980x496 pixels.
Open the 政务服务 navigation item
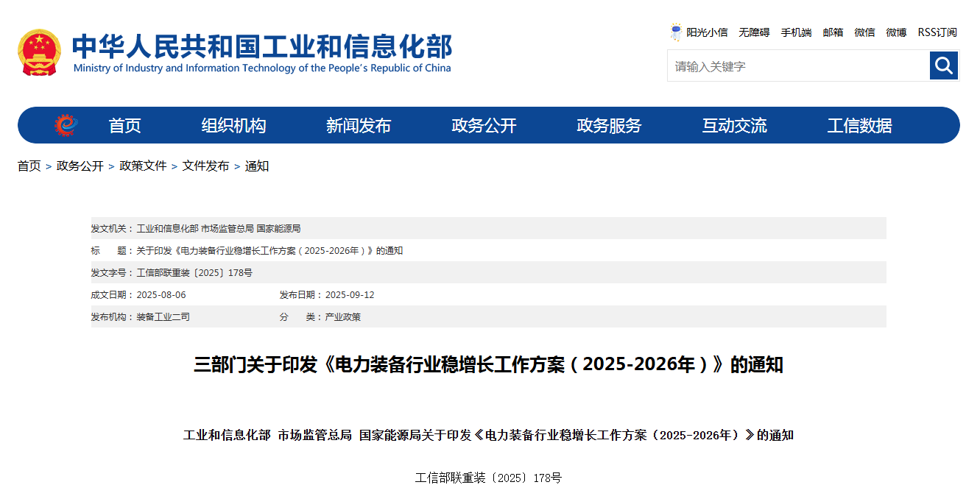point(609,126)
